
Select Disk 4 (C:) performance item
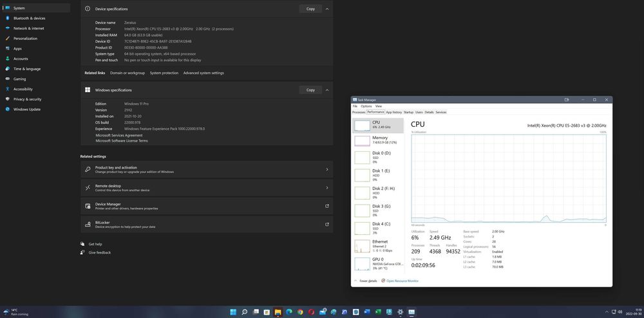pyautogui.click(x=378, y=228)
